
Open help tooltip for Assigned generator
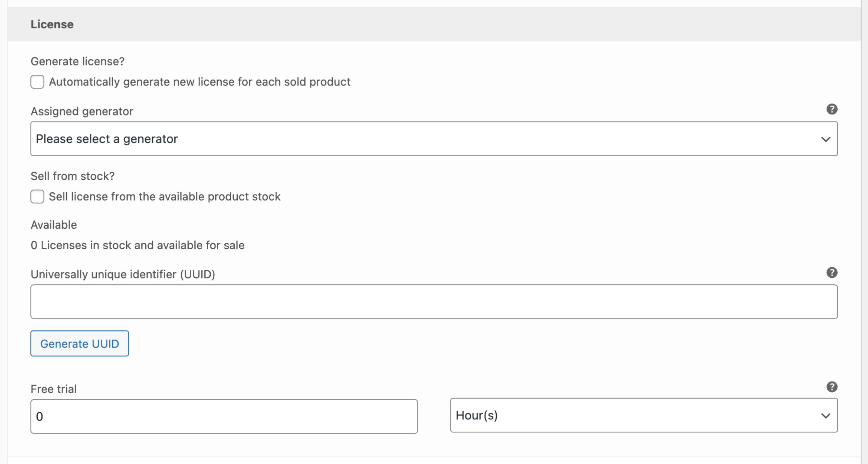point(832,109)
